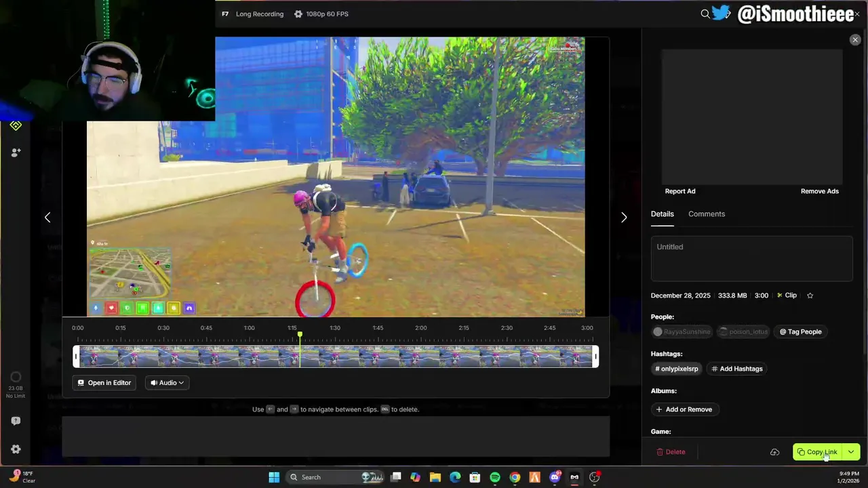
Task: Click the Copy Link button
Action: [817, 452]
